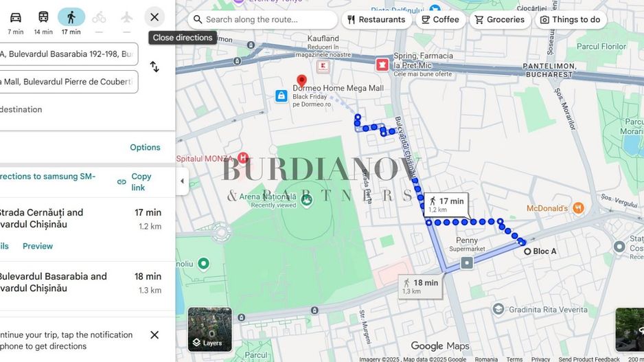This screenshot has height=362, width=644.
Task: Filter by Restaurants chip
Action: click(376, 19)
